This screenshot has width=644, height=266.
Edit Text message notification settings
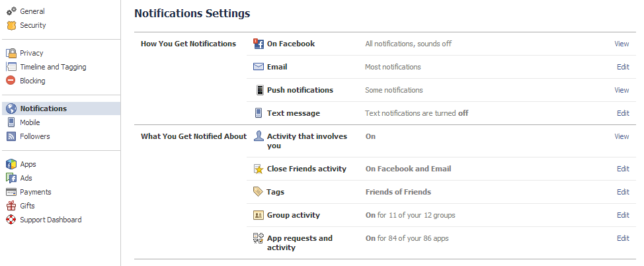[x=623, y=113]
